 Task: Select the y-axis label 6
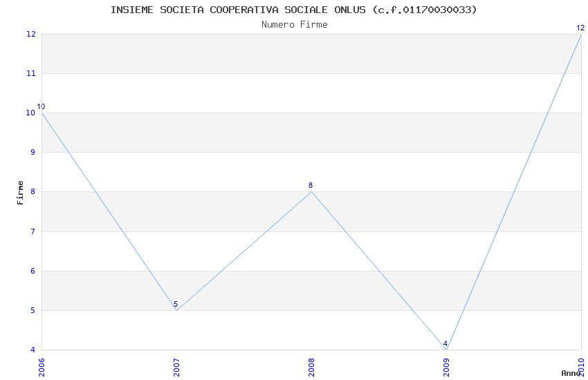pos(33,271)
